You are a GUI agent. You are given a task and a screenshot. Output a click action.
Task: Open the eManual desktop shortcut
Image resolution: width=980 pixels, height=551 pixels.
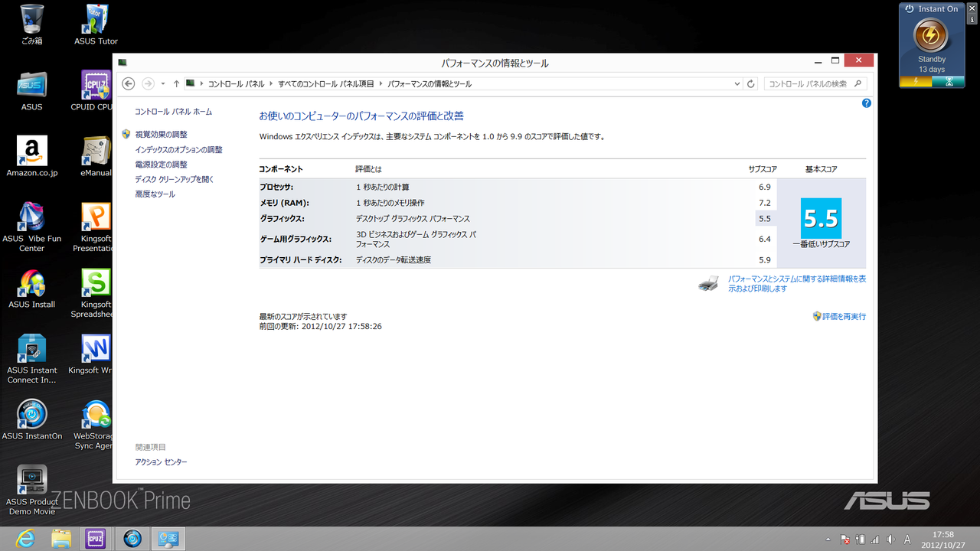click(x=96, y=156)
